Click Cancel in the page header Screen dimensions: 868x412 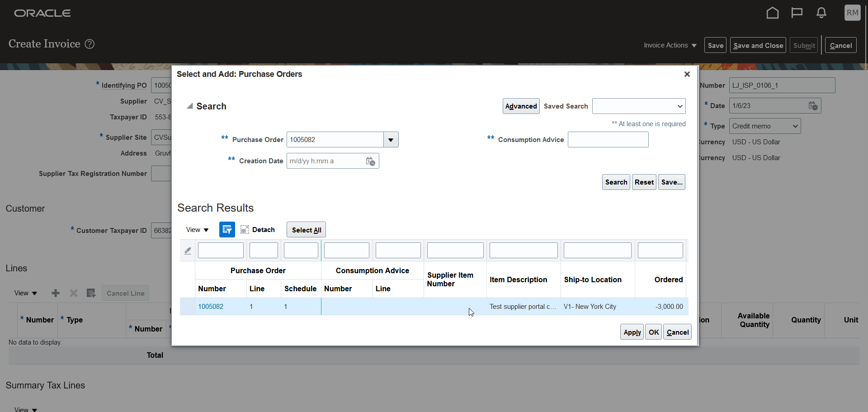pos(841,45)
